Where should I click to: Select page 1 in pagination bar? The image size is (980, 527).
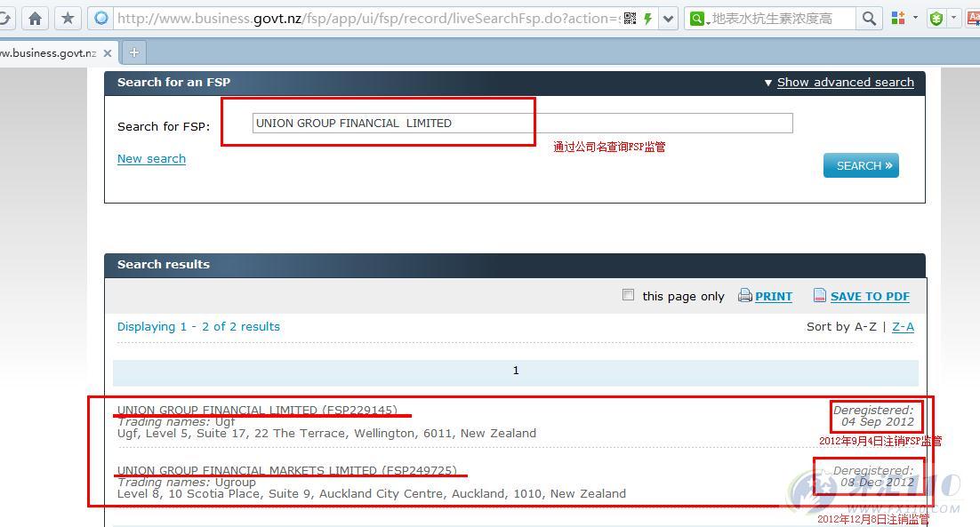point(516,371)
